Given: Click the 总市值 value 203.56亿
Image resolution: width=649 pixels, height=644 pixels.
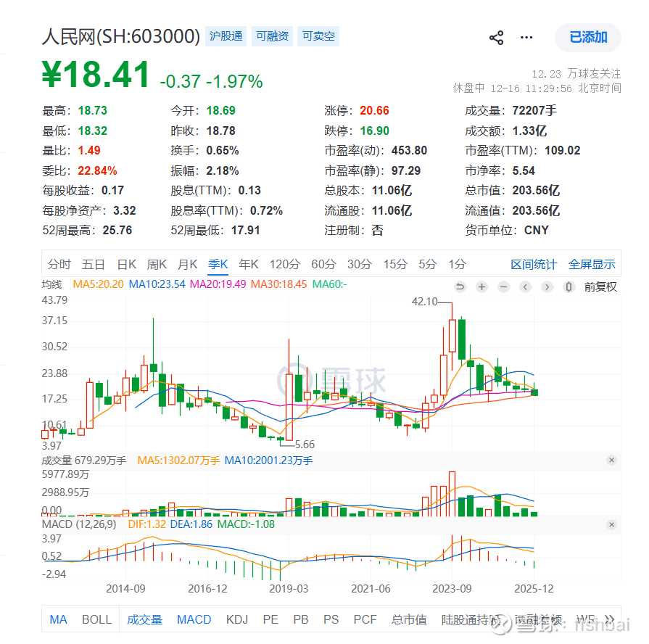Looking at the screenshot, I should point(536,191).
